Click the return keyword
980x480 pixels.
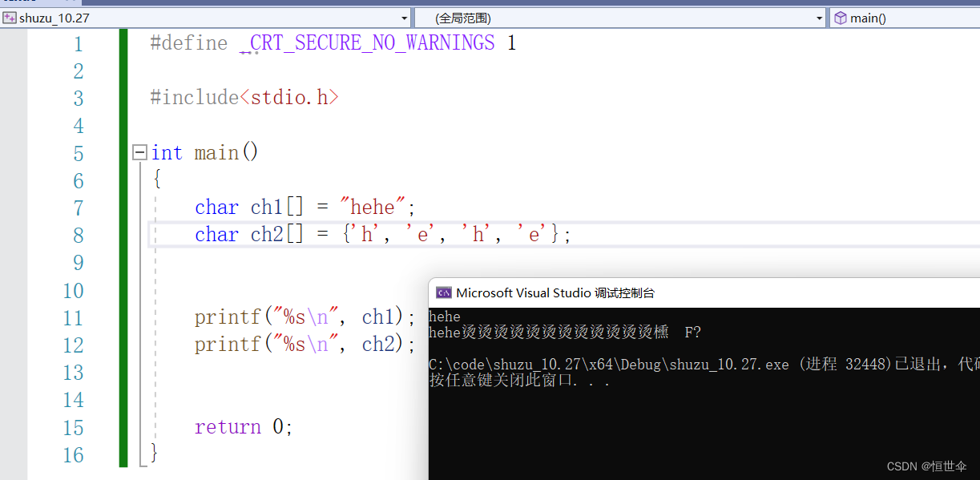(228, 426)
